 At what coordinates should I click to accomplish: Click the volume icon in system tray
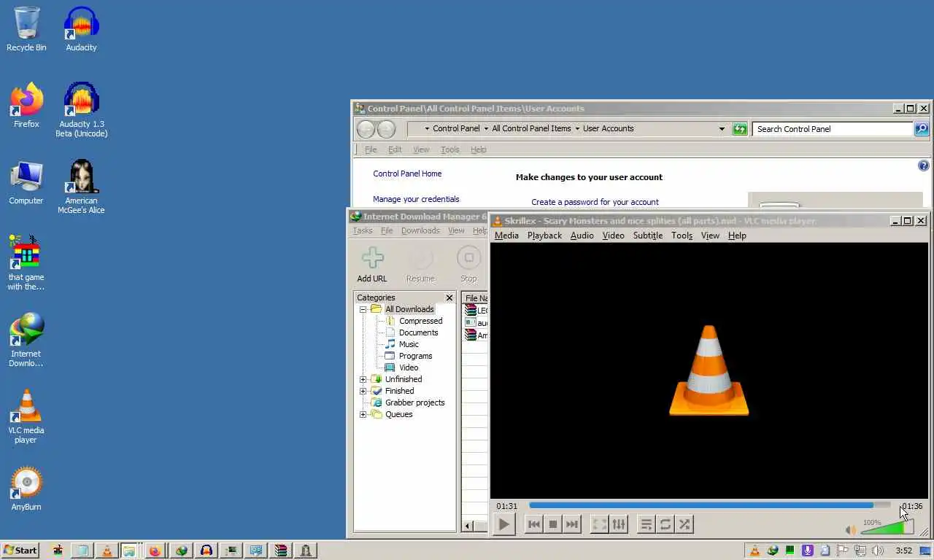click(x=877, y=551)
